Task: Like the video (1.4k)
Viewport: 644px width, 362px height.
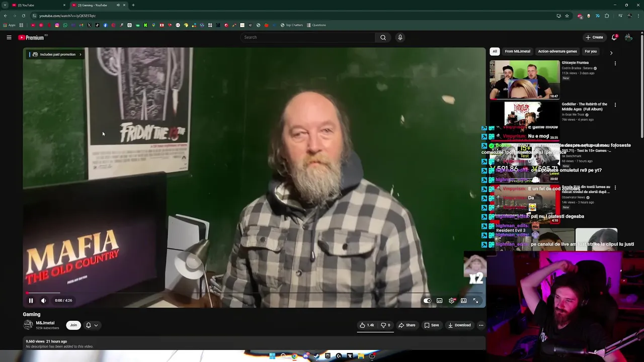Action: [x=367, y=325]
